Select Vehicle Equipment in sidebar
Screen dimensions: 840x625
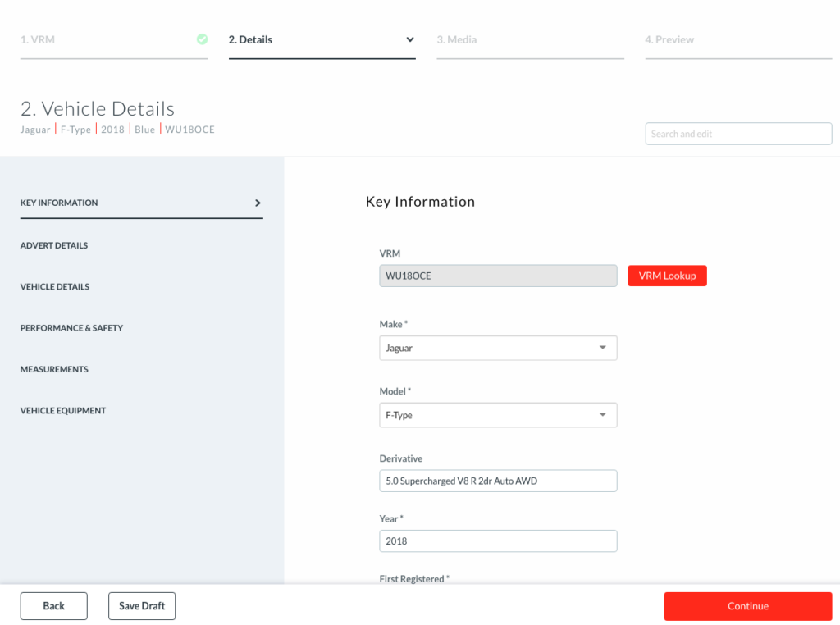(63, 411)
